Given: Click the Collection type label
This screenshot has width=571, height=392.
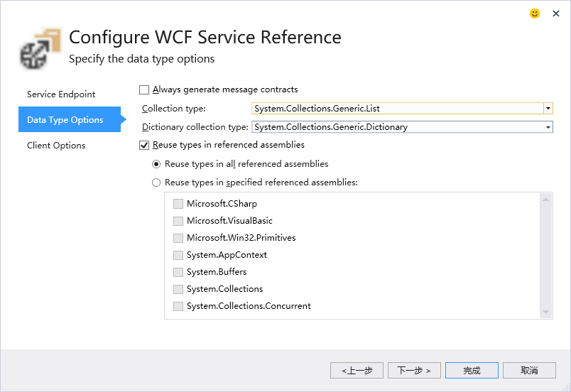Looking at the screenshot, I should tap(174, 109).
